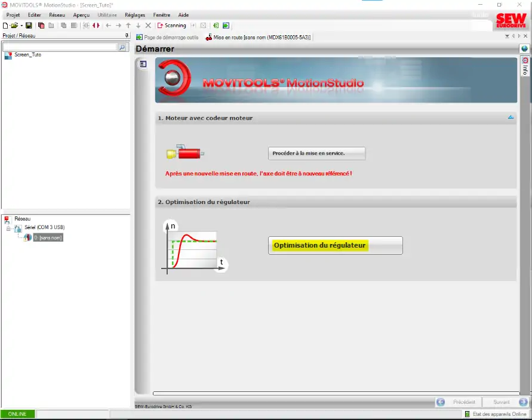
Task: Collapse the Moteur avec codeur moteur section
Action: (x=511, y=118)
